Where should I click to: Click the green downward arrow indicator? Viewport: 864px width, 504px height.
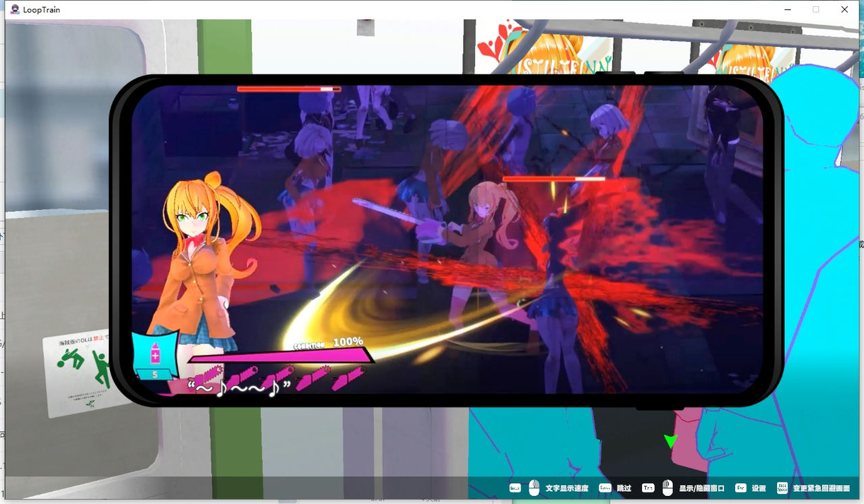670,441
